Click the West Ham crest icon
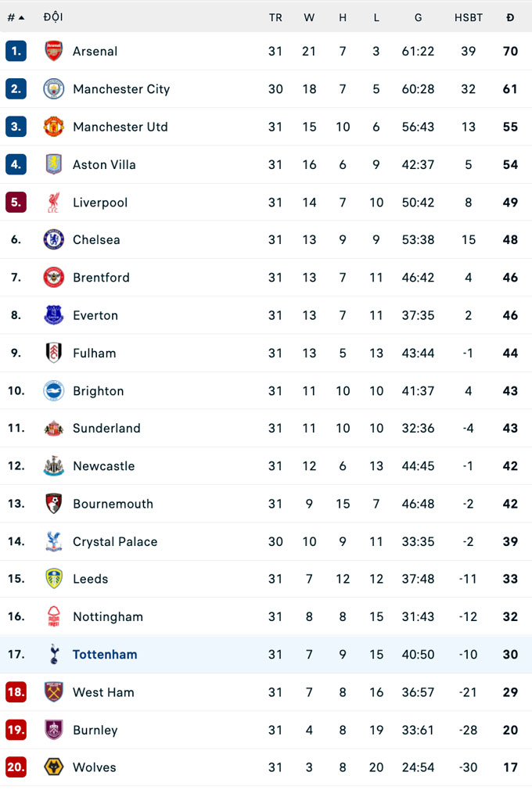 pos(53,692)
